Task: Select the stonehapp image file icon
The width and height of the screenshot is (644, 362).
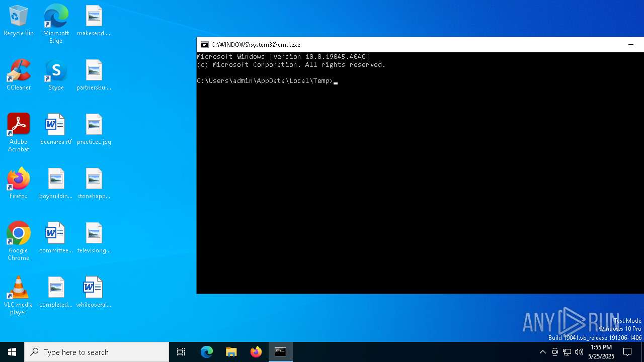Action: point(94,184)
